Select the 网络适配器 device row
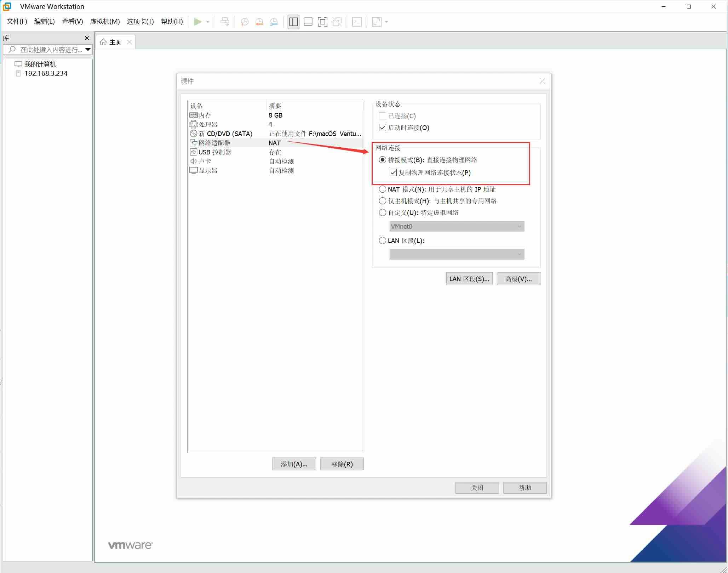 (275, 143)
